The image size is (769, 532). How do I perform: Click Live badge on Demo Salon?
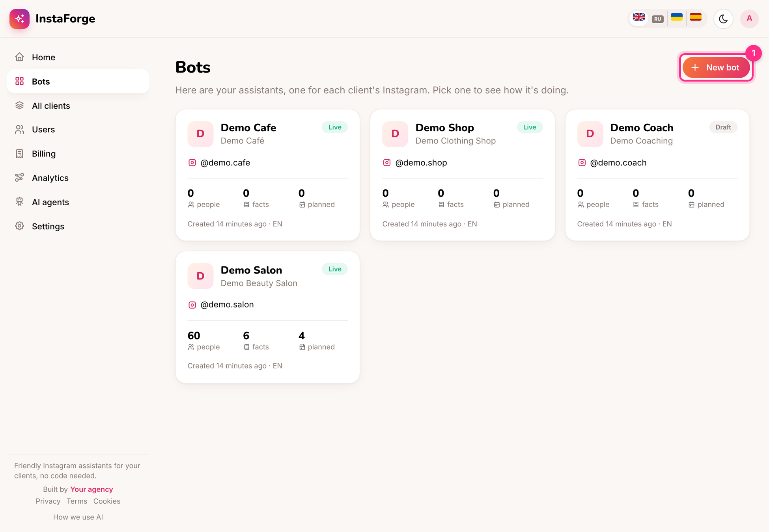coord(335,269)
